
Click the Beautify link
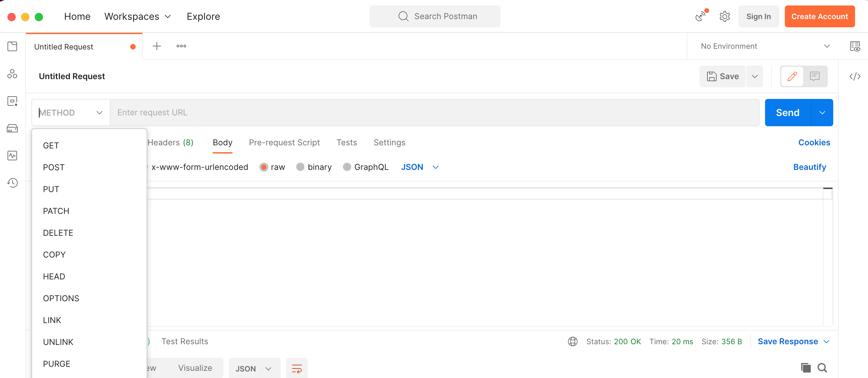tap(809, 167)
